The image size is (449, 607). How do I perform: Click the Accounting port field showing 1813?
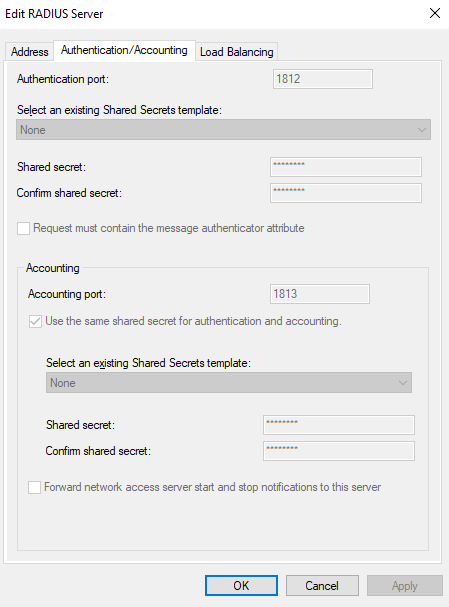[x=320, y=294]
